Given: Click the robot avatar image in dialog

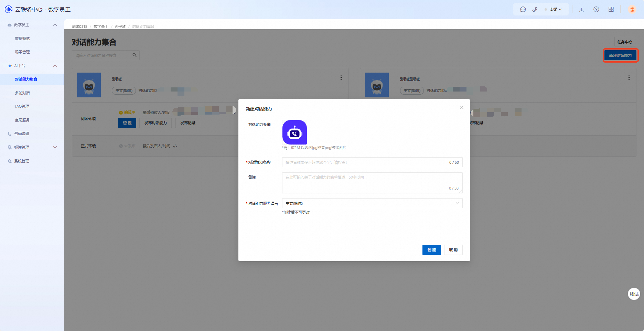Looking at the screenshot, I should click(294, 132).
